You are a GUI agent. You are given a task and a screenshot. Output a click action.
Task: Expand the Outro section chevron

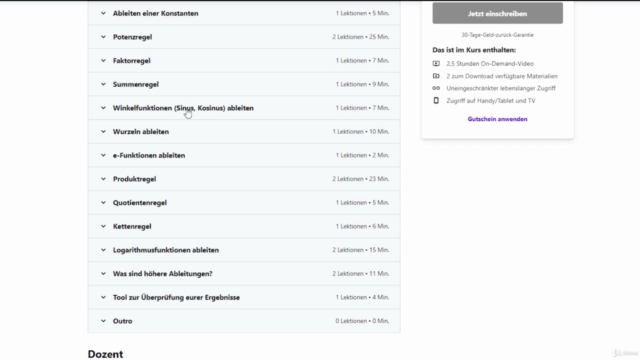tap(103, 321)
